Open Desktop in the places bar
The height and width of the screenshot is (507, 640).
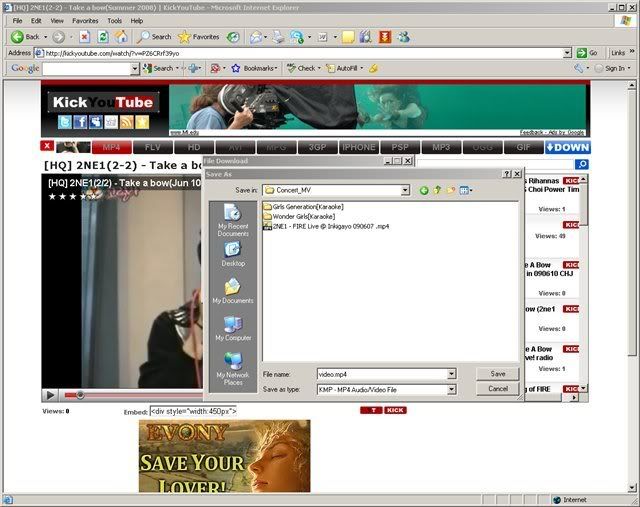pyautogui.click(x=233, y=254)
